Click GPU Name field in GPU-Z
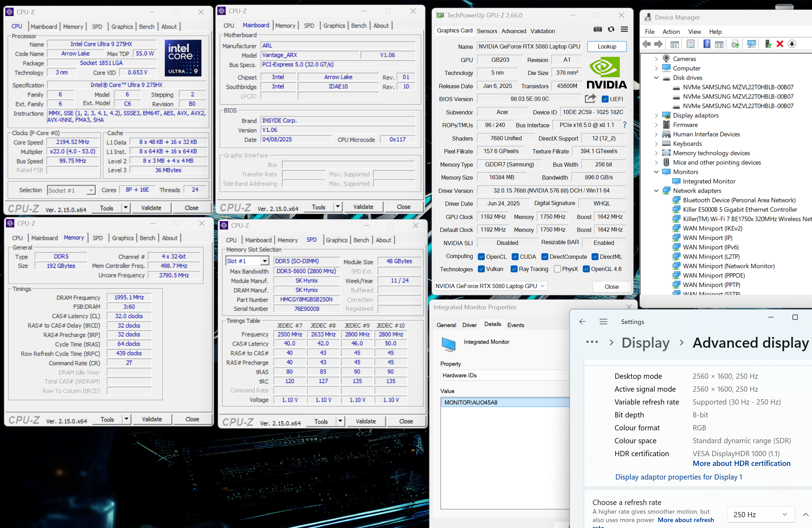Screen dimensions: 812x528 529,46
